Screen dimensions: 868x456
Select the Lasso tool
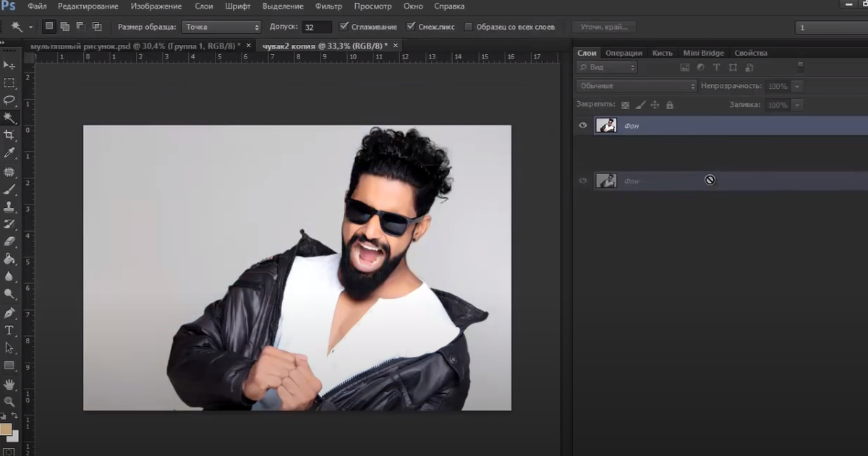(9, 100)
